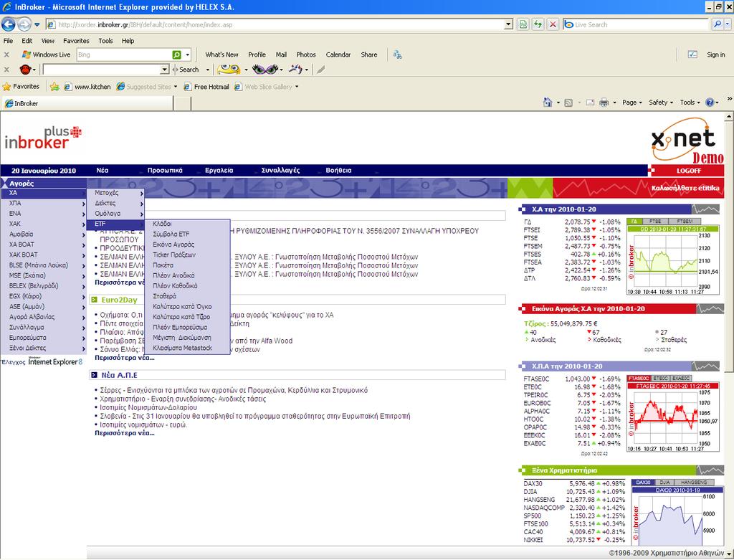Click the FTASE0C red price chart
This screenshot has height=560, width=734.
[672, 417]
